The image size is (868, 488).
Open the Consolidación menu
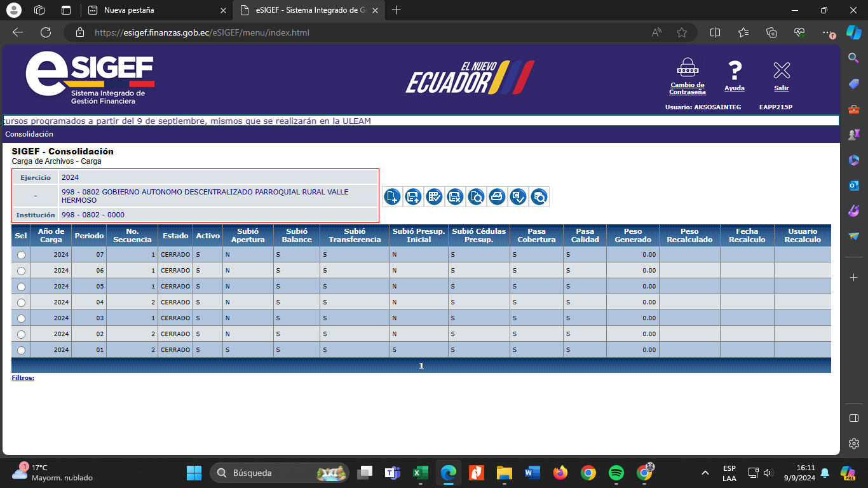(29, 134)
